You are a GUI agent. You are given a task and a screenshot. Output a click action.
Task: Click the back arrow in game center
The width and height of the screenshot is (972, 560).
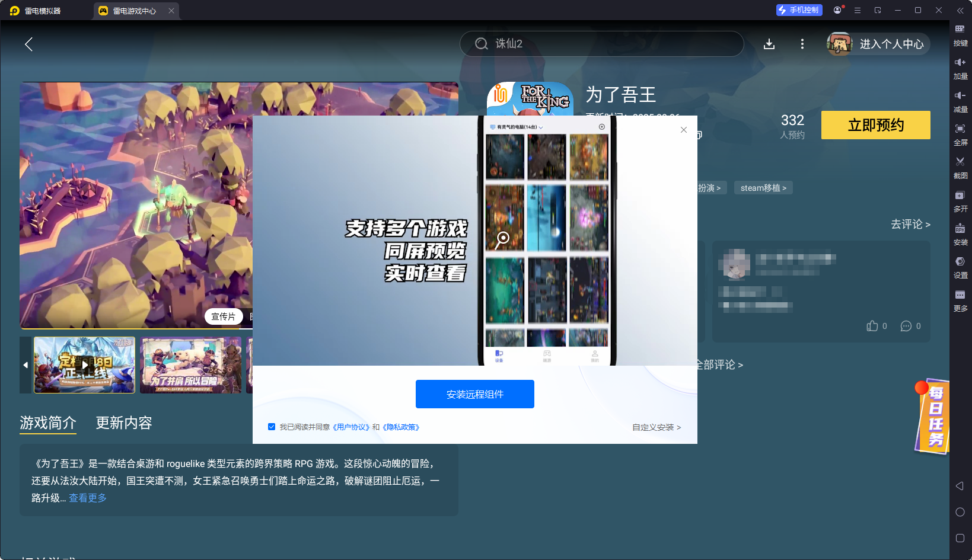point(28,44)
